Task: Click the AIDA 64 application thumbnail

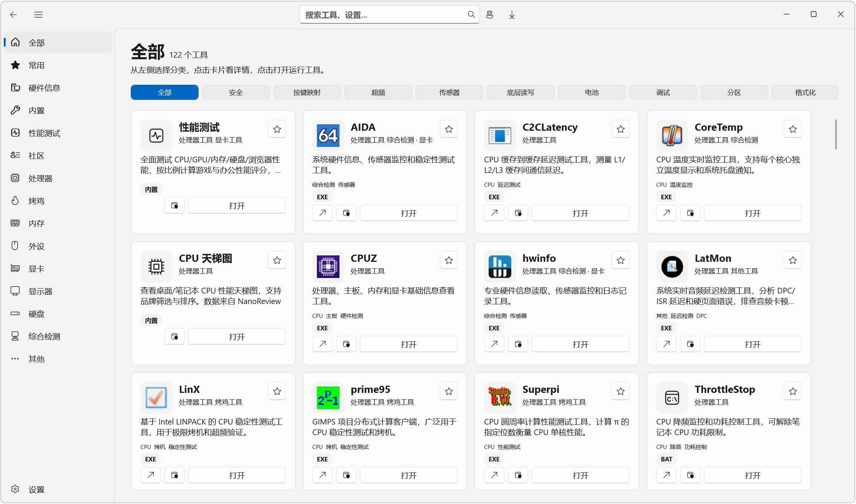Action: point(328,136)
